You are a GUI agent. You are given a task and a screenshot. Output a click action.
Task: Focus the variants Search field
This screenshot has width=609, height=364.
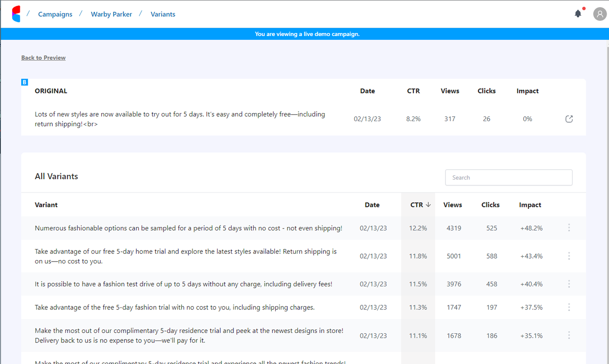point(508,177)
